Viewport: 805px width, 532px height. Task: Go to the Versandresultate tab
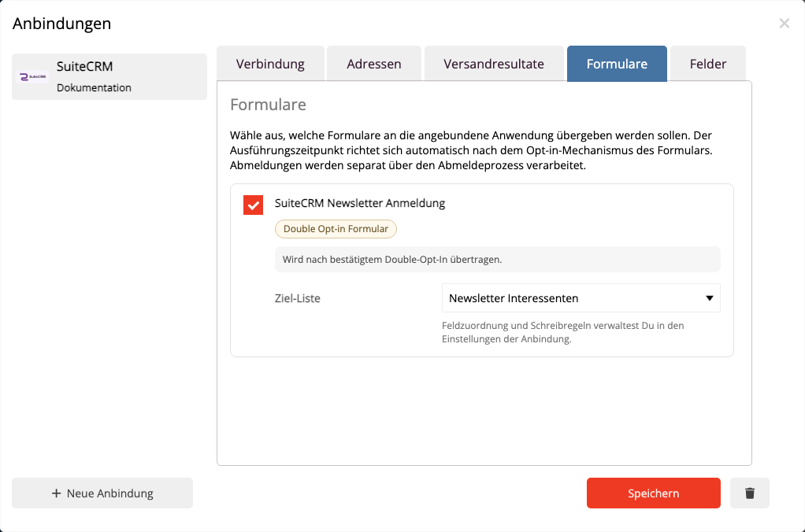[x=493, y=64]
